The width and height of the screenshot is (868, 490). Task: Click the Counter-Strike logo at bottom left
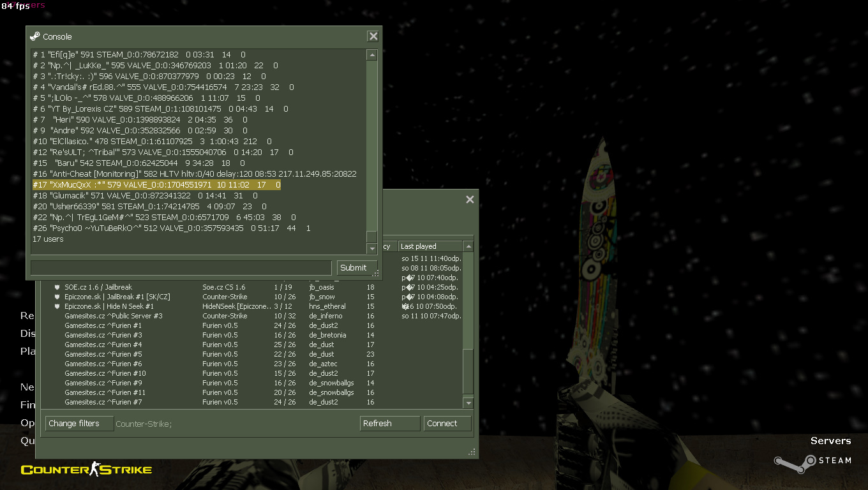click(86, 470)
